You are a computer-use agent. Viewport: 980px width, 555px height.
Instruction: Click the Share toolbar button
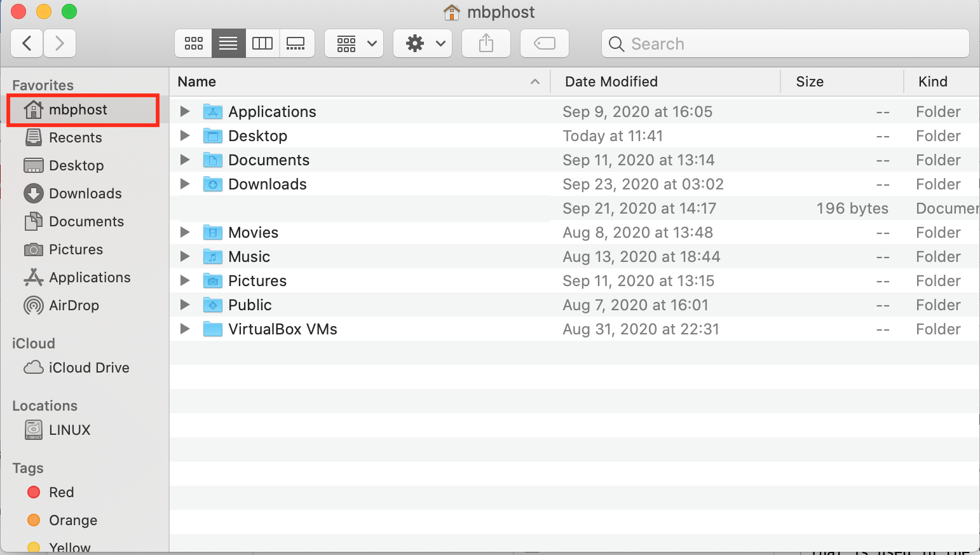pyautogui.click(x=486, y=44)
